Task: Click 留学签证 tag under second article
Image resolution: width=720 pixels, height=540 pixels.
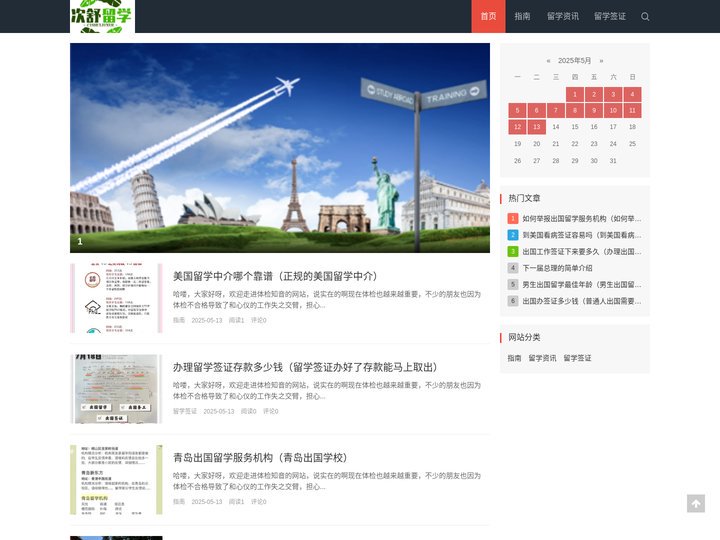Action: point(185,411)
